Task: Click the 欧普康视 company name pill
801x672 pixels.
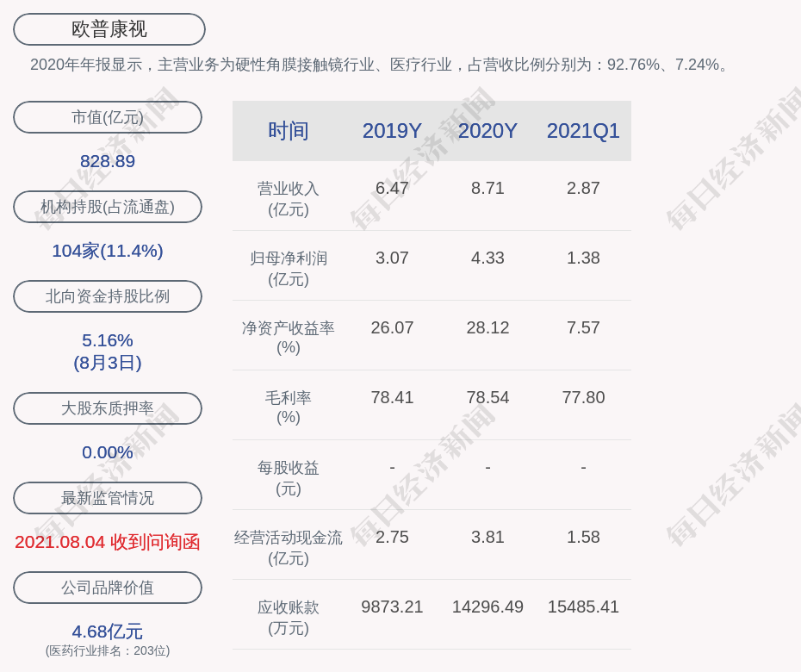Action: [x=109, y=29]
